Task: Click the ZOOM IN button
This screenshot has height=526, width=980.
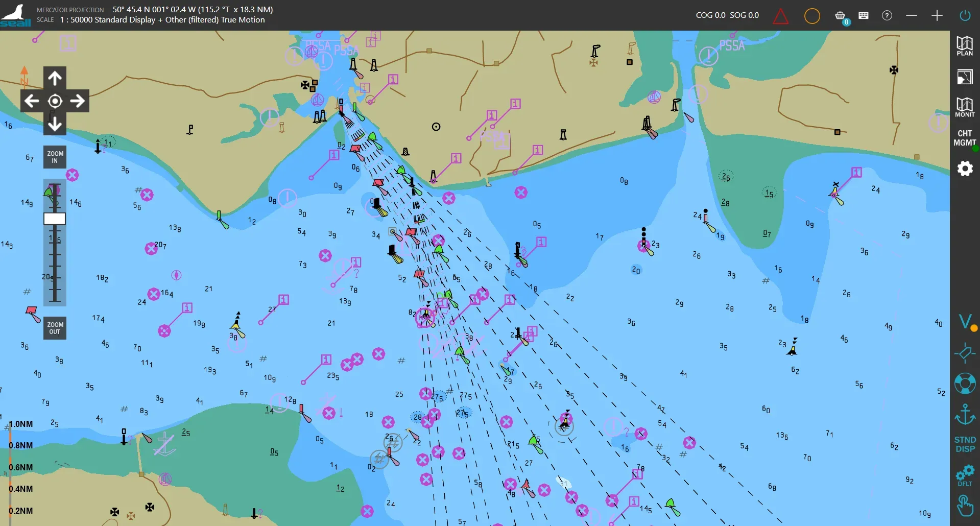Action: (55, 157)
